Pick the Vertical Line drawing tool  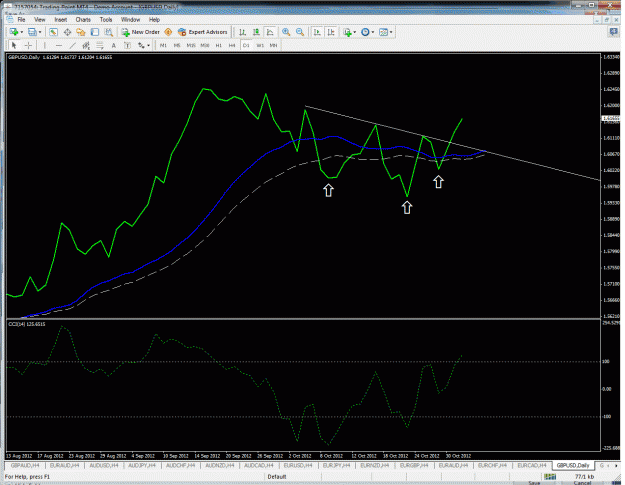click(x=45, y=45)
